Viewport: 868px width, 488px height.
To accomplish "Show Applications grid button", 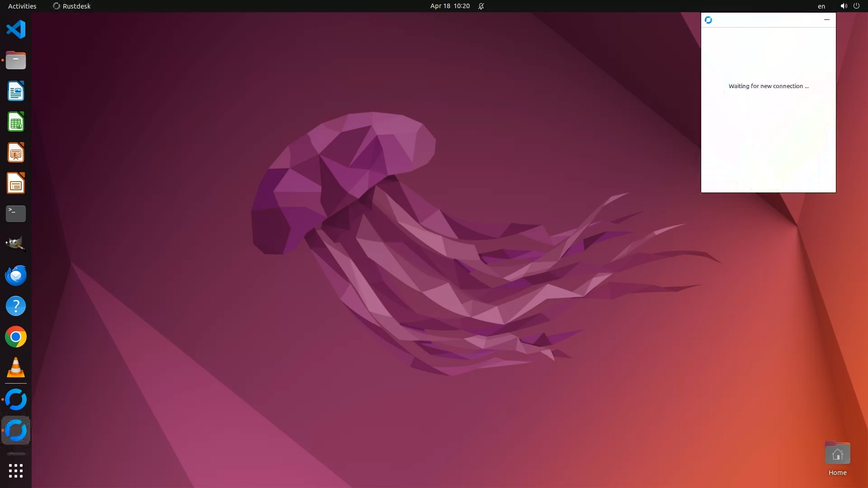I will click(x=16, y=471).
